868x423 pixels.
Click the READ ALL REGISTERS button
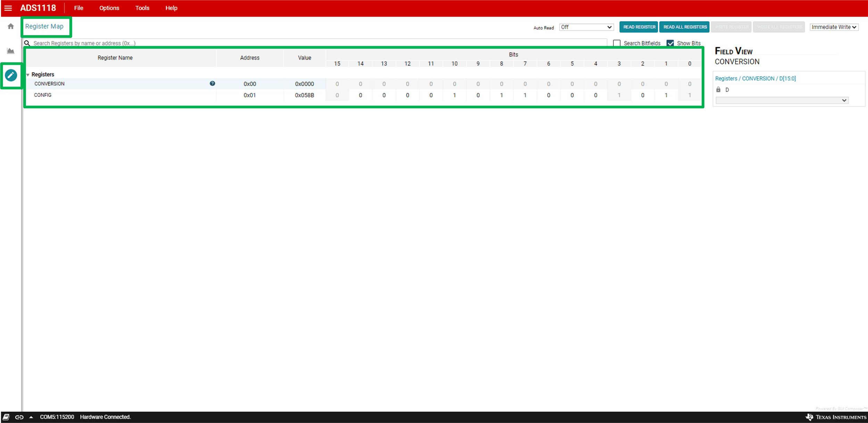point(685,27)
